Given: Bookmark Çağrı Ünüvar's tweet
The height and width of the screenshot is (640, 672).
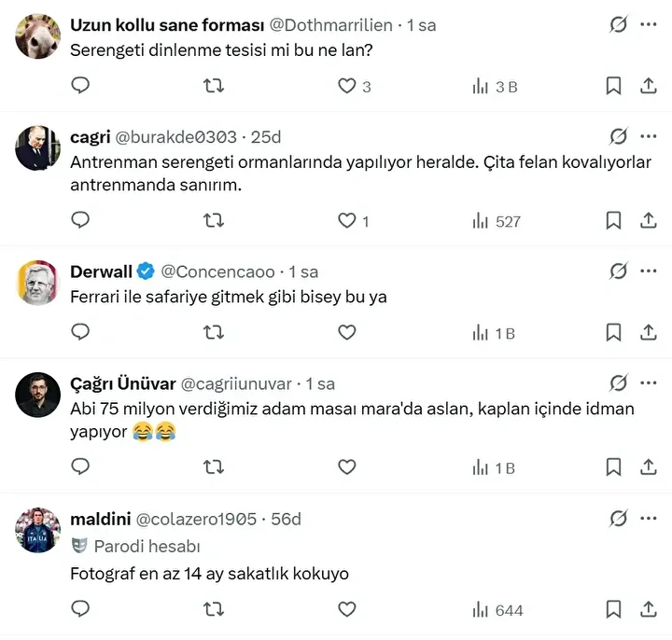Looking at the screenshot, I should click(613, 467).
